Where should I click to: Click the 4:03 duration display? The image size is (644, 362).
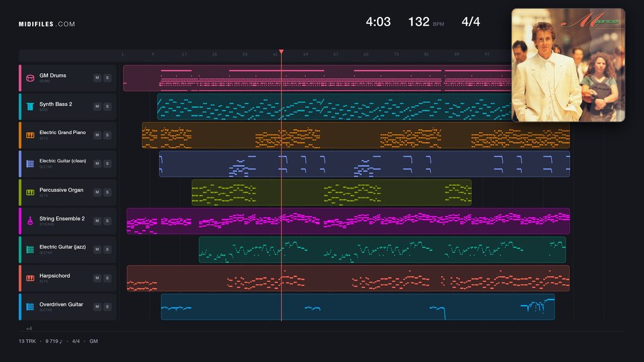point(378,22)
